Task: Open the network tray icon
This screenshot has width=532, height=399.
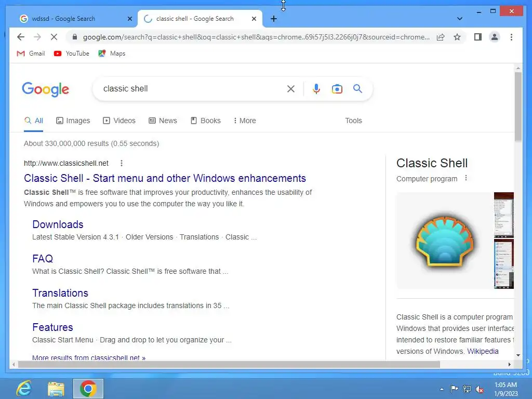Action: 467,389
